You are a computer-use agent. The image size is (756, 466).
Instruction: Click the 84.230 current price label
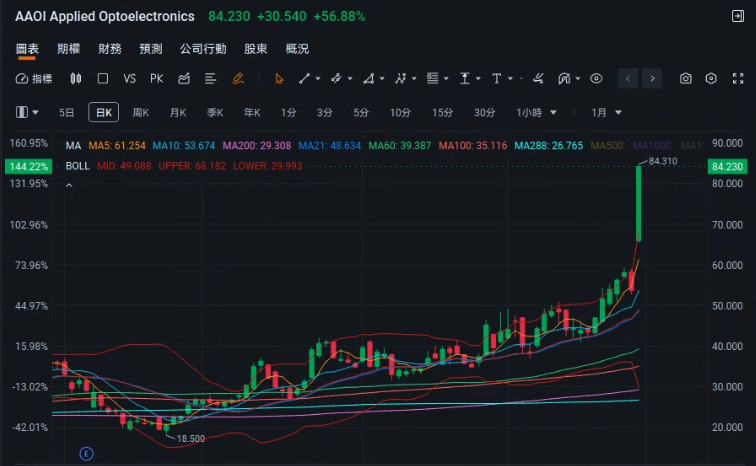pos(727,166)
